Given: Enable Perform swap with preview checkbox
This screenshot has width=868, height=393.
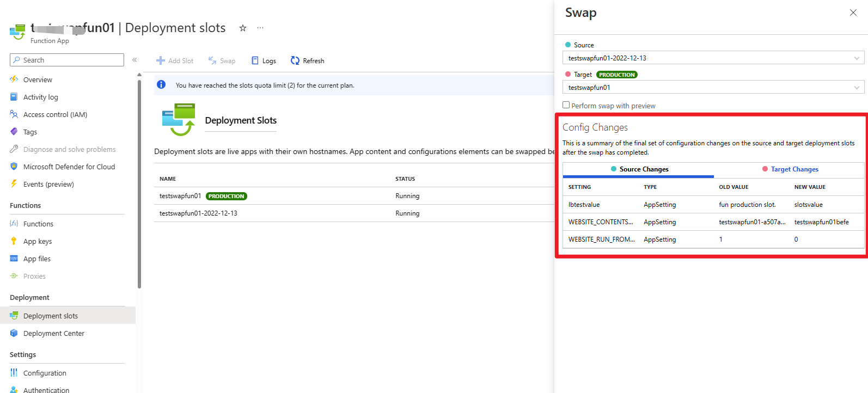Looking at the screenshot, I should click(x=566, y=105).
